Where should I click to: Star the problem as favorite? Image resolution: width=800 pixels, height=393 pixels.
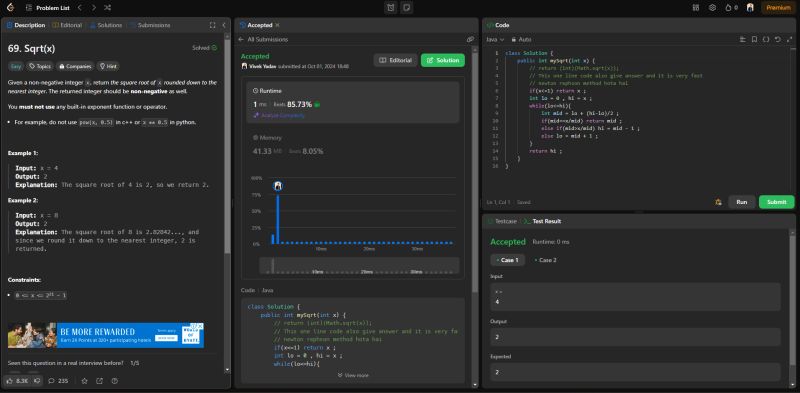(85, 381)
